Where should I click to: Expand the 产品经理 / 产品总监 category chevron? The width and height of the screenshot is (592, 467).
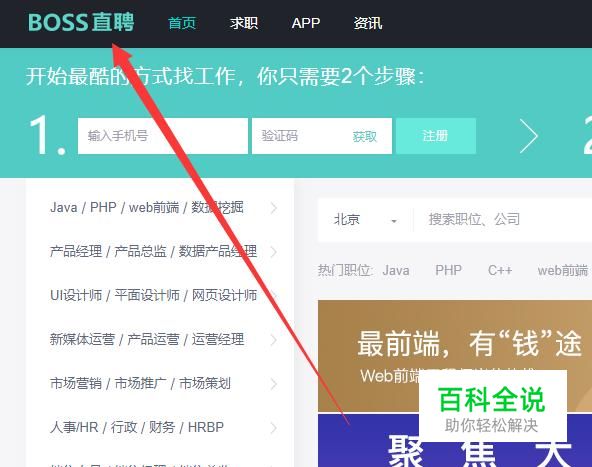(274, 252)
